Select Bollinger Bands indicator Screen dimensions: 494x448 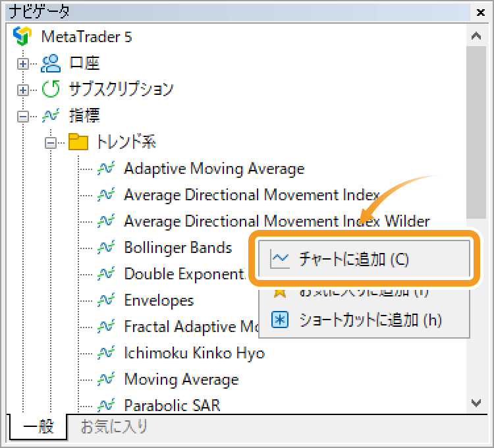click(178, 248)
